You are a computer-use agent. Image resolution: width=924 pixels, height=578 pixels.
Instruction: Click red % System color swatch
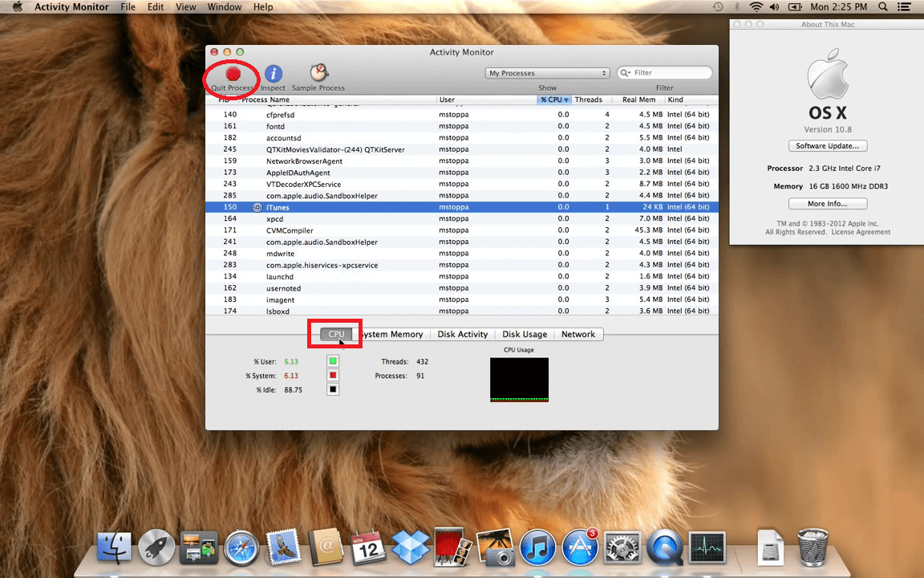[333, 375]
